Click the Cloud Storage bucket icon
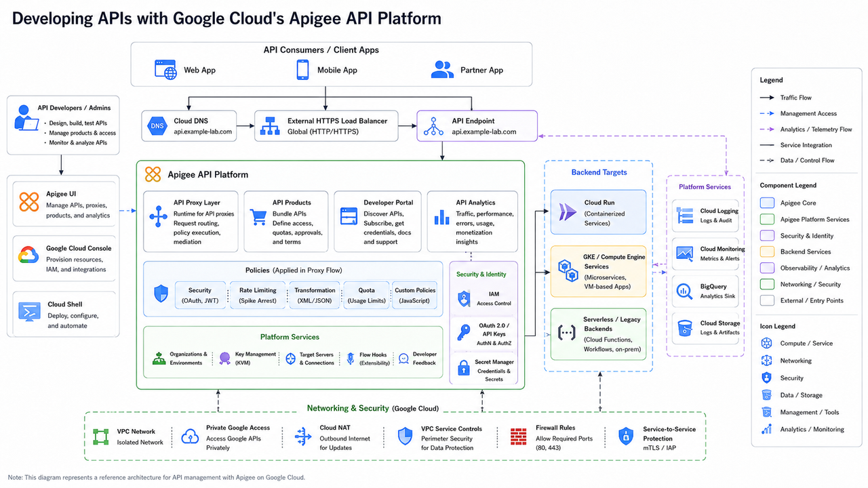The width and height of the screenshot is (868, 488). pyautogui.click(x=684, y=328)
